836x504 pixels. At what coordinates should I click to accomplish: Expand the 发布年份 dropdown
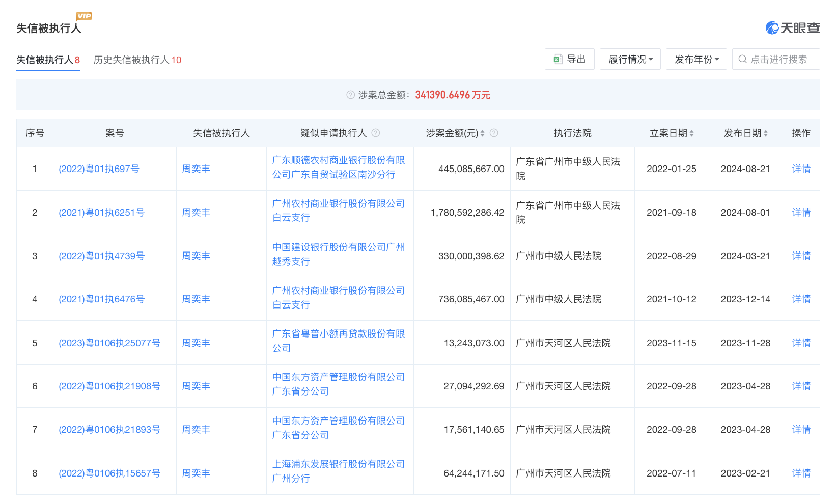(696, 59)
